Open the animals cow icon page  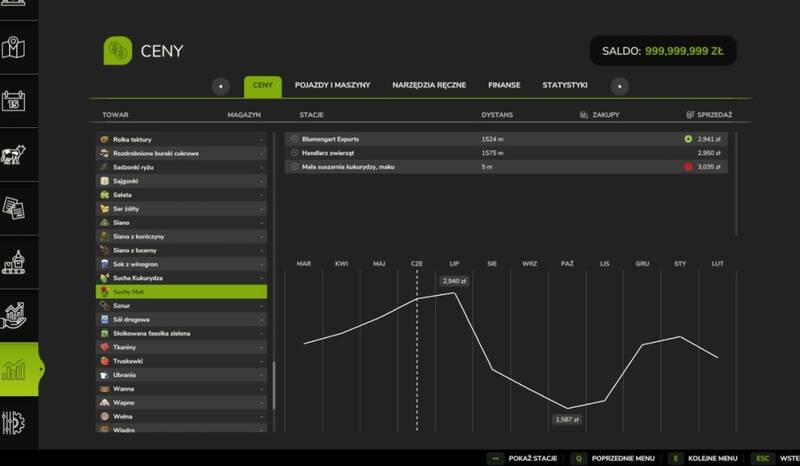tap(13, 155)
